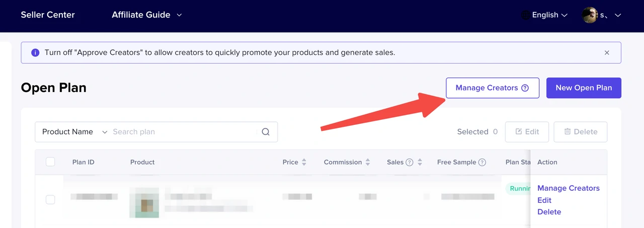Click the help icon beside Sales
This screenshot has width=644, height=228.
[x=410, y=162]
